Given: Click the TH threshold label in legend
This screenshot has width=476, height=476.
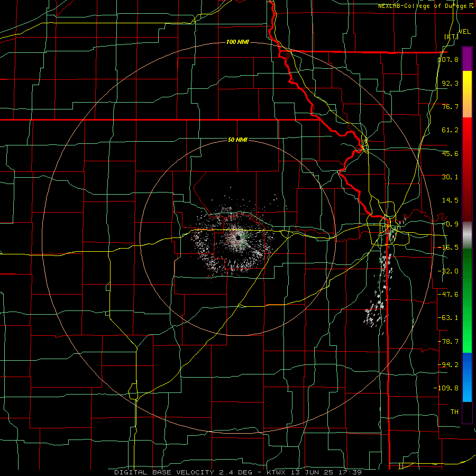Looking at the screenshot, I should pyautogui.click(x=454, y=411).
